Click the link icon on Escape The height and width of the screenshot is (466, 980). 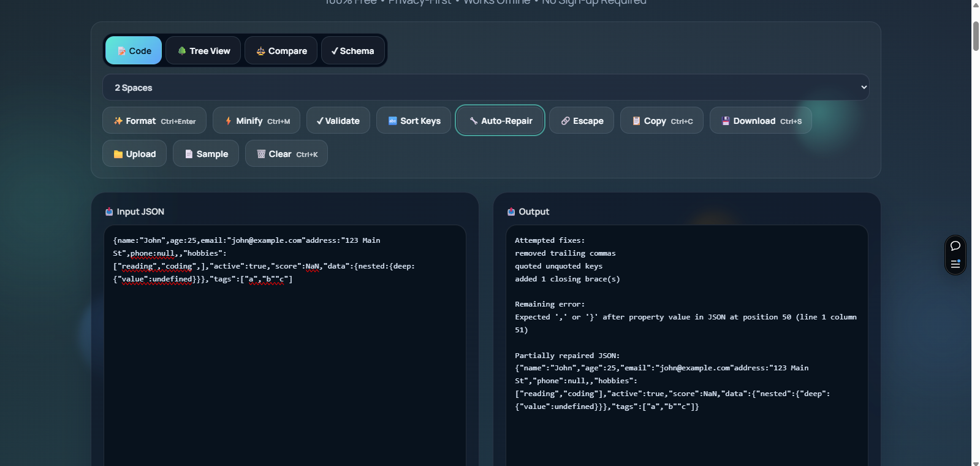click(x=566, y=121)
